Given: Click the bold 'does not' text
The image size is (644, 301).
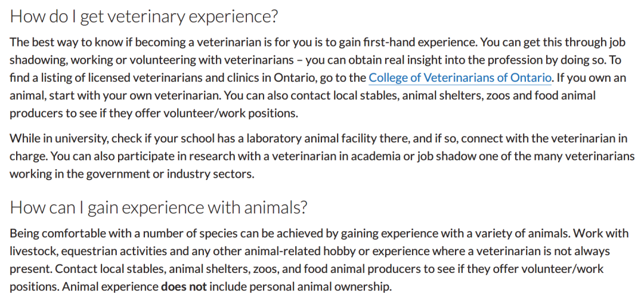Looking at the screenshot, I should pos(184,286).
